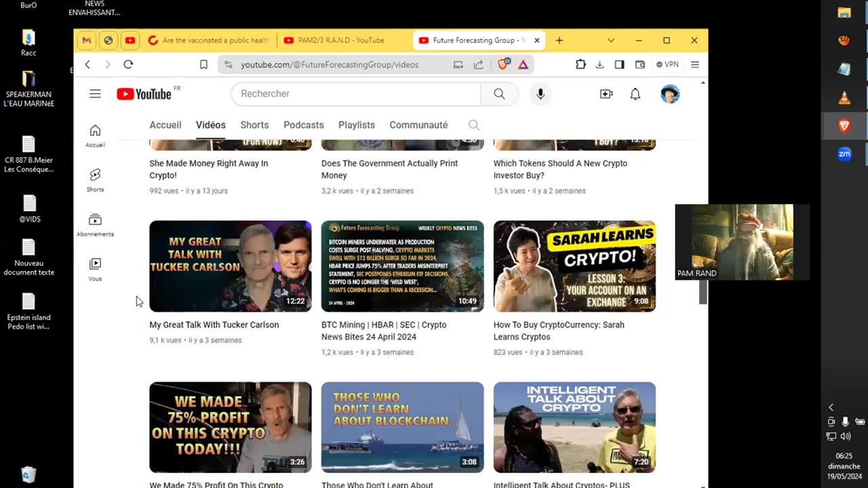Select the channel Shorts tab
The image size is (868, 488).
(x=254, y=125)
